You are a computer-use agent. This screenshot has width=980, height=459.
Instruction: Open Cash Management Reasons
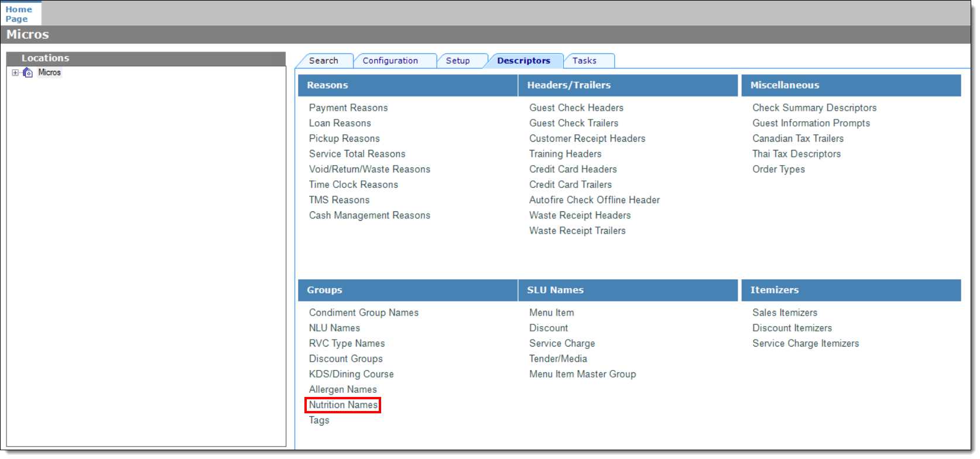tap(369, 215)
